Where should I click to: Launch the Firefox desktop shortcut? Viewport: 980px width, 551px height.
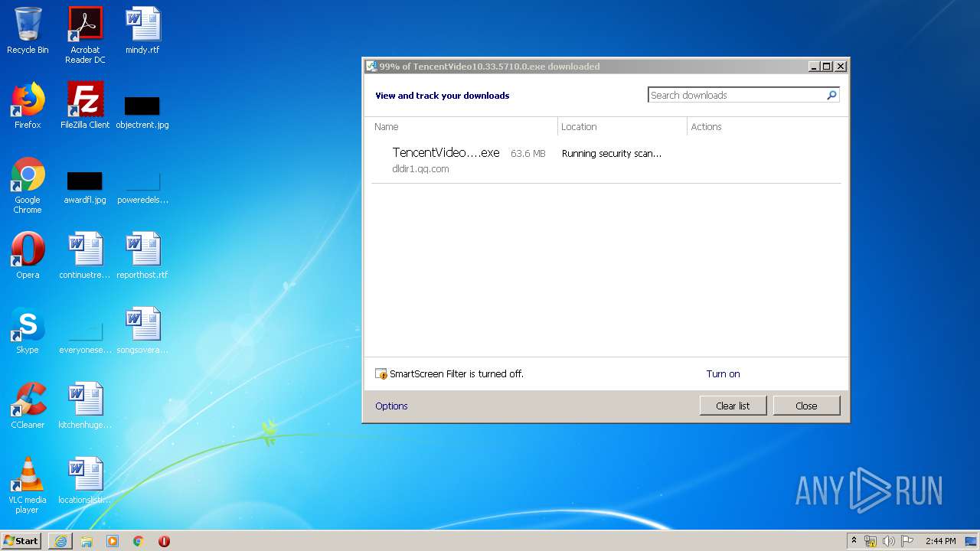pos(28,106)
